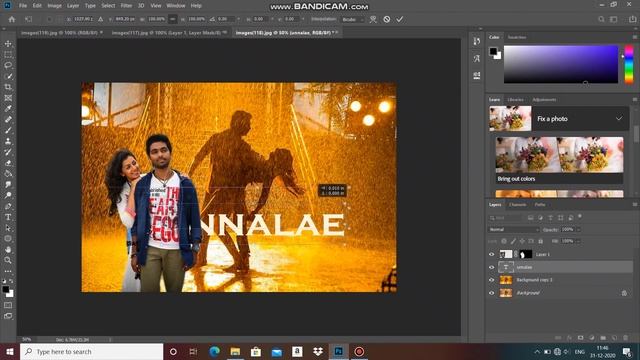Screen dimensions: 640x360
Task: Toggle warp mode icon in options bar
Action: pyautogui.click(x=373, y=19)
